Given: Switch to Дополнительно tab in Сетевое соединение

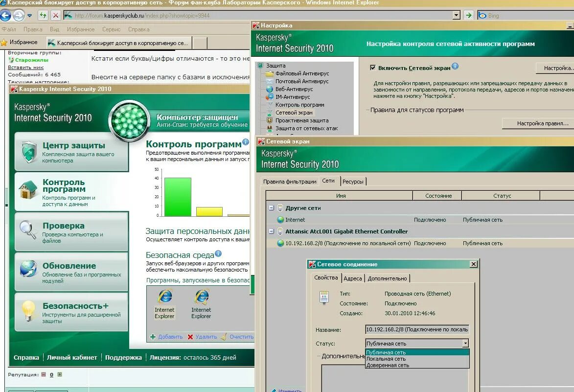Looking at the screenshot, I should click(x=387, y=278).
